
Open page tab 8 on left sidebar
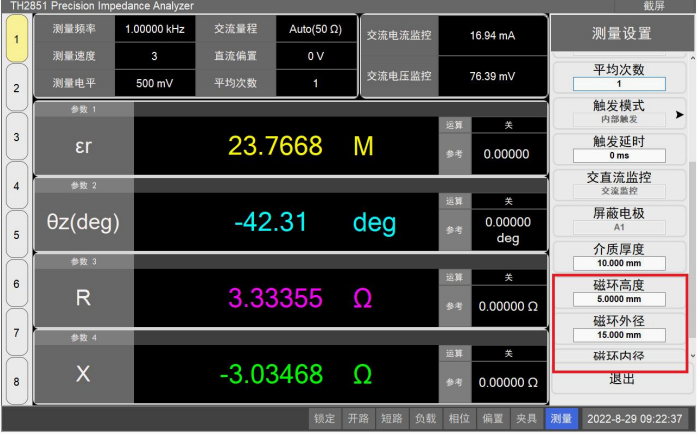pyautogui.click(x=16, y=380)
